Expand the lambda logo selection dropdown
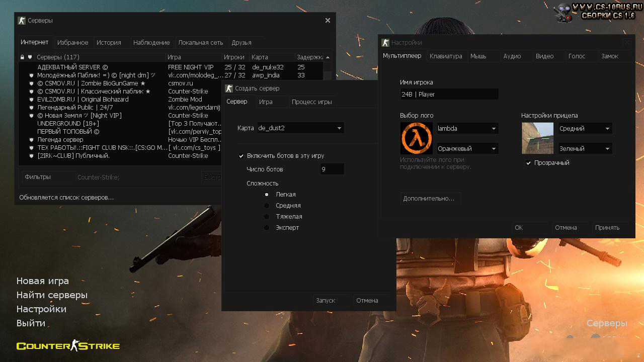 pyautogui.click(x=467, y=129)
